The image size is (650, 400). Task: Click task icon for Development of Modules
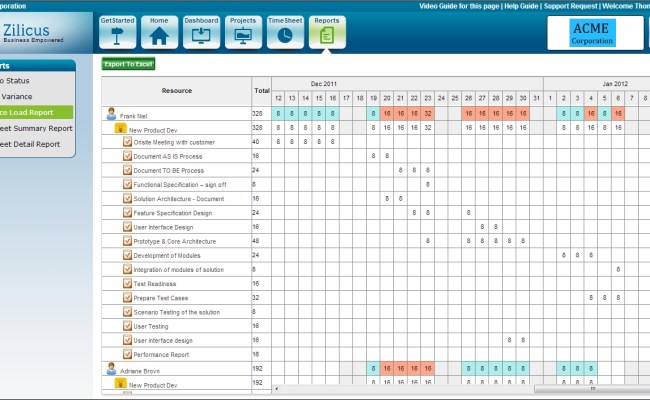(127, 255)
